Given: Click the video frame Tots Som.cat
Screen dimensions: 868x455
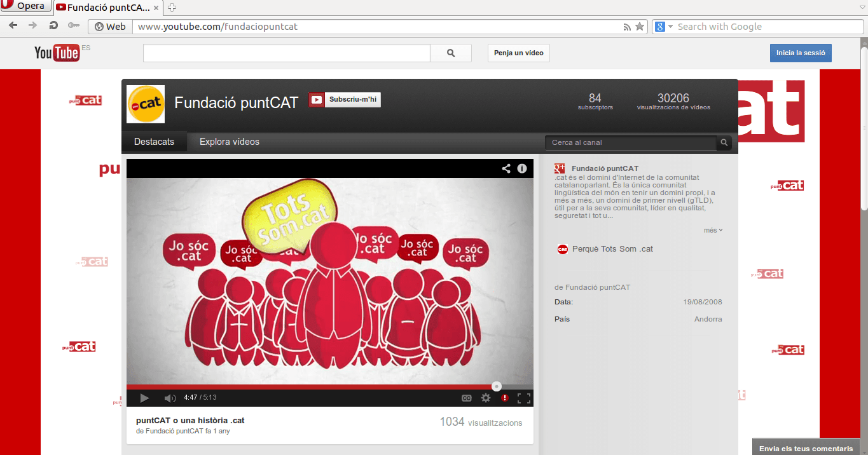Looking at the screenshot, I should coord(330,280).
